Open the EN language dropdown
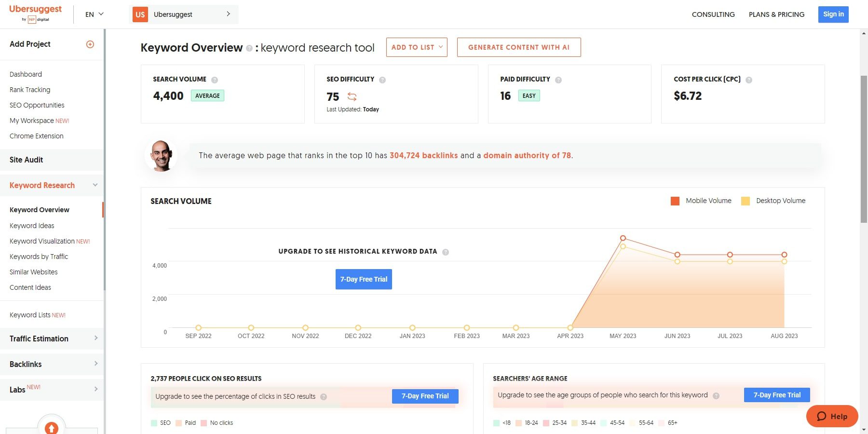 [94, 14]
